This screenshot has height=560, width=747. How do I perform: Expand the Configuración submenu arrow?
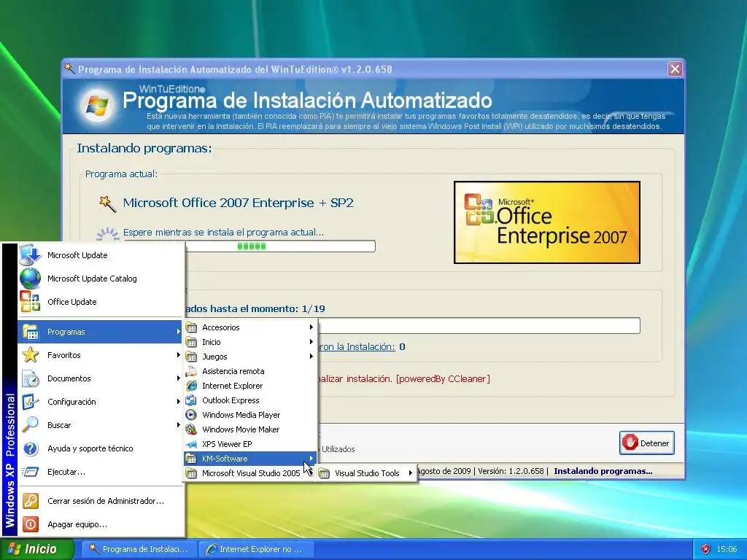pos(179,402)
